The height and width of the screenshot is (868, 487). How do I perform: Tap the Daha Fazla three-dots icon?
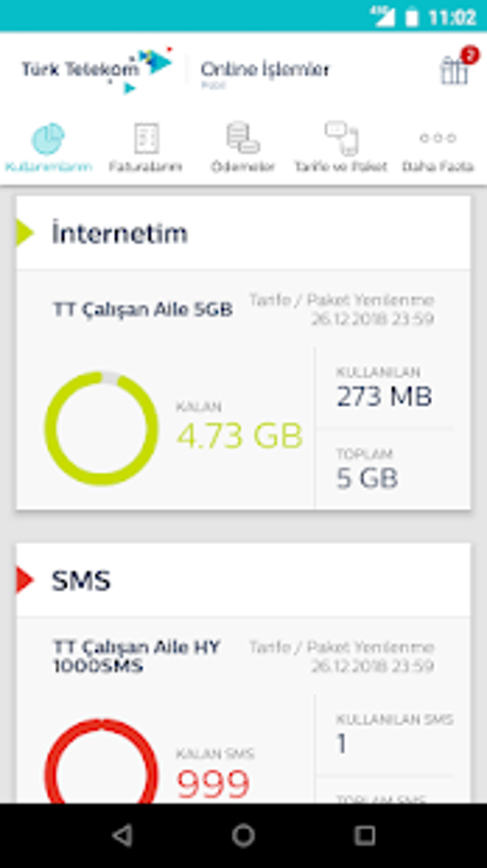[438, 138]
